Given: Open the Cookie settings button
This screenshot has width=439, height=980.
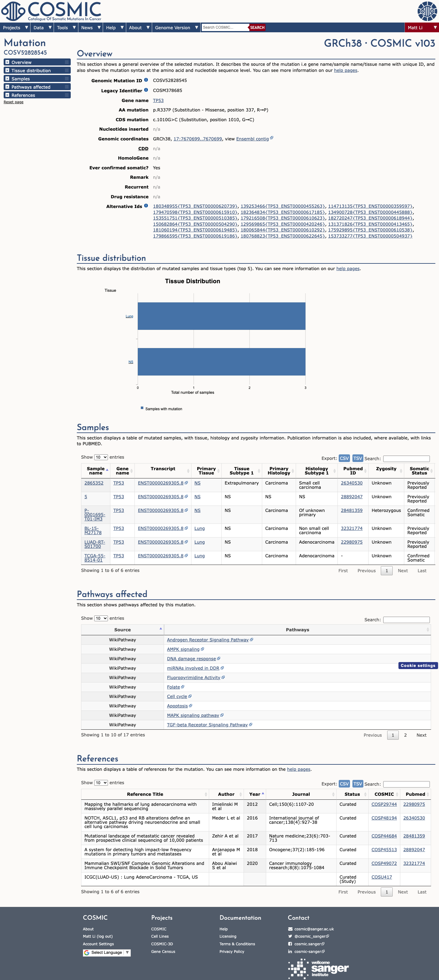Looking at the screenshot, I should click(x=418, y=665).
